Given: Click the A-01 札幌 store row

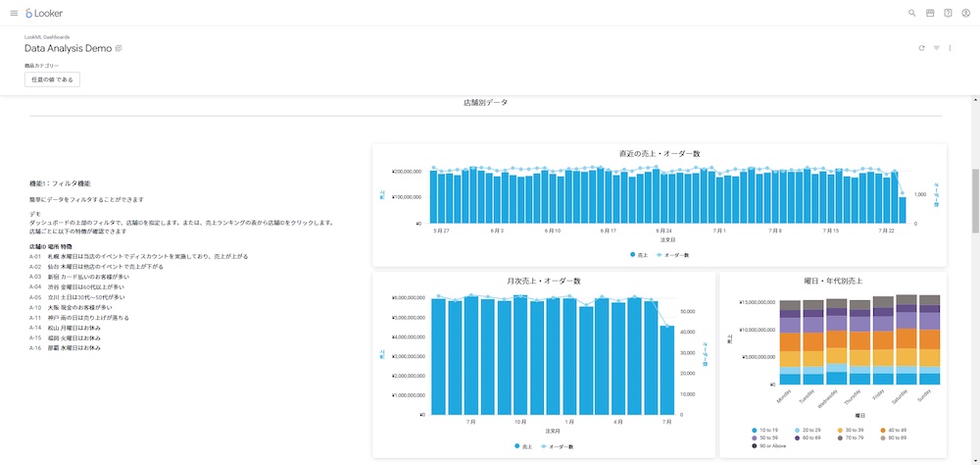Looking at the screenshot, I should point(139,257).
